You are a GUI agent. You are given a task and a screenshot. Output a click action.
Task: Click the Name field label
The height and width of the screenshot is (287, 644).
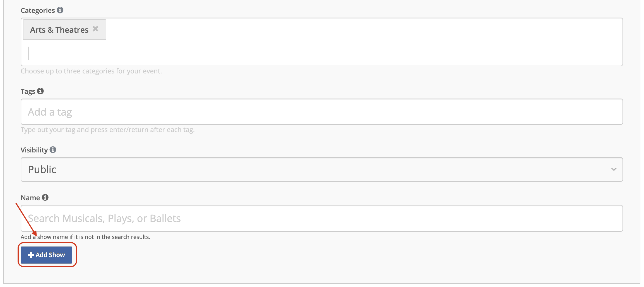30,198
